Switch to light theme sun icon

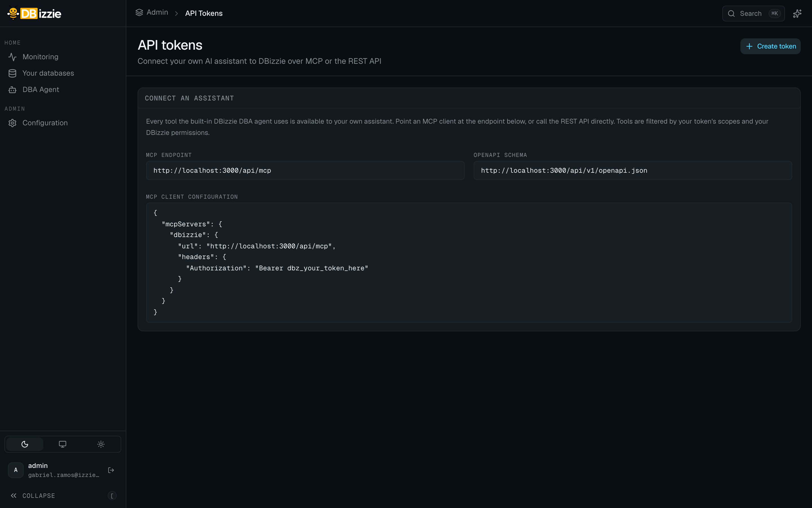point(101,444)
